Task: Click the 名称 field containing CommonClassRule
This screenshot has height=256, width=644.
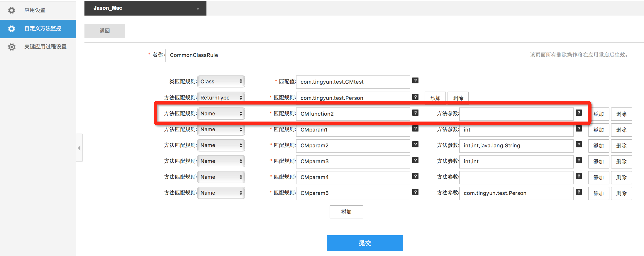Action: tap(247, 55)
